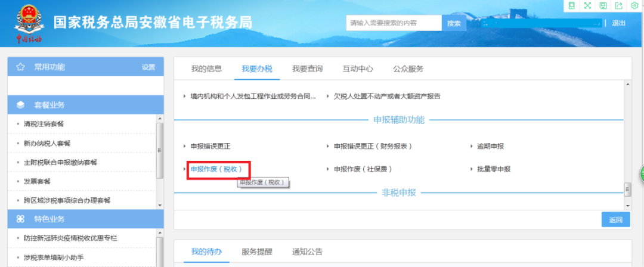Click the 返回 button
This screenshot has width=644, height=267.
615,220
